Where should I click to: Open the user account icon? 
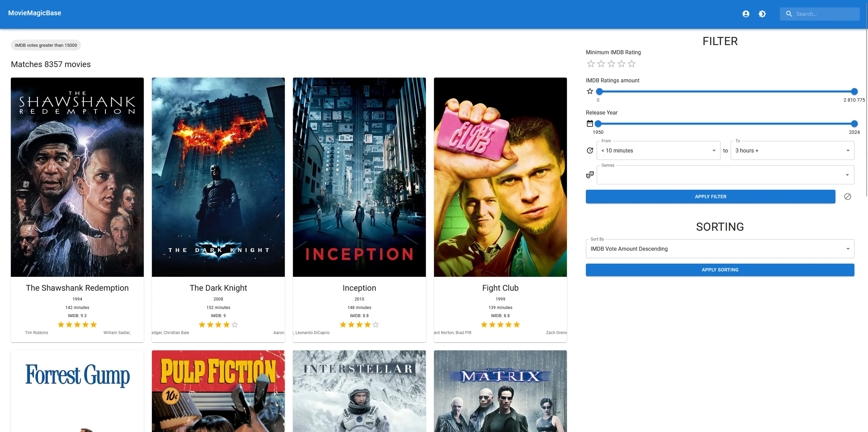(x=746, y=14)
